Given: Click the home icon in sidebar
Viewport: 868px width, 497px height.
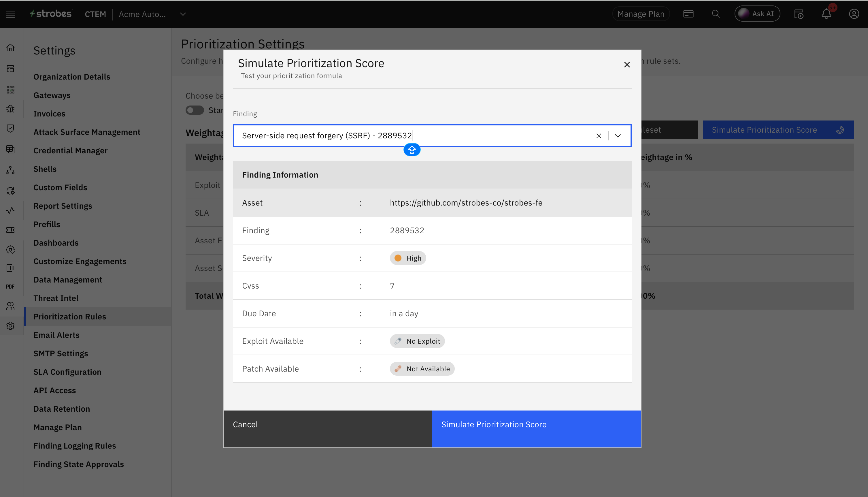Looking at the screenshot, I should 11,48.
